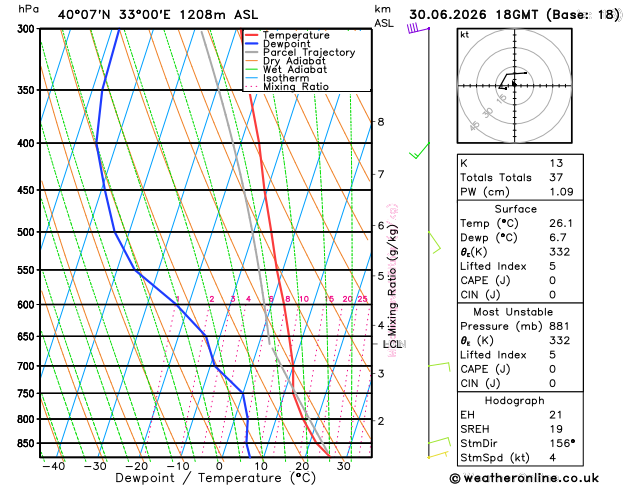Click the blue Dewpoint legend line swatch
This screenshot has width=629, height=486.
tap(252, 44)
